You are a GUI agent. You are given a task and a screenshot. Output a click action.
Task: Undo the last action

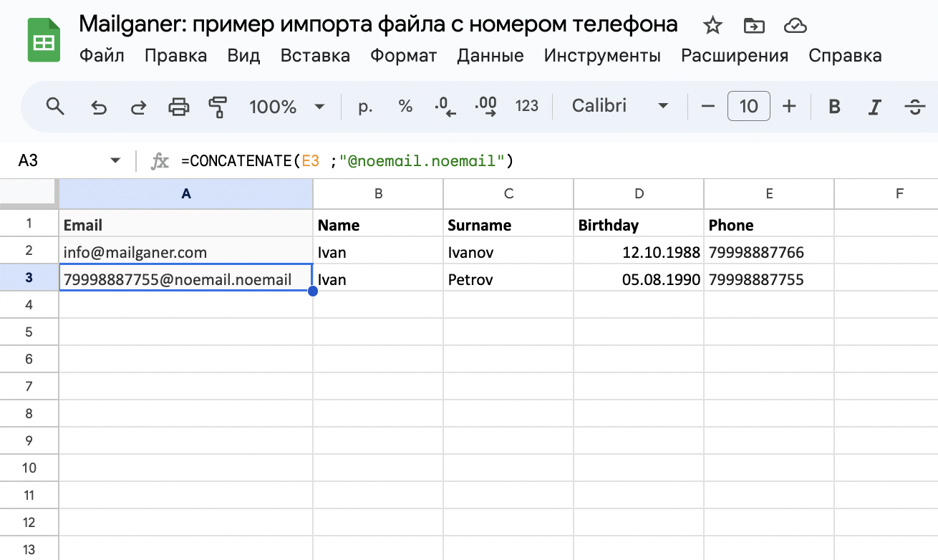tap(98, 107)
